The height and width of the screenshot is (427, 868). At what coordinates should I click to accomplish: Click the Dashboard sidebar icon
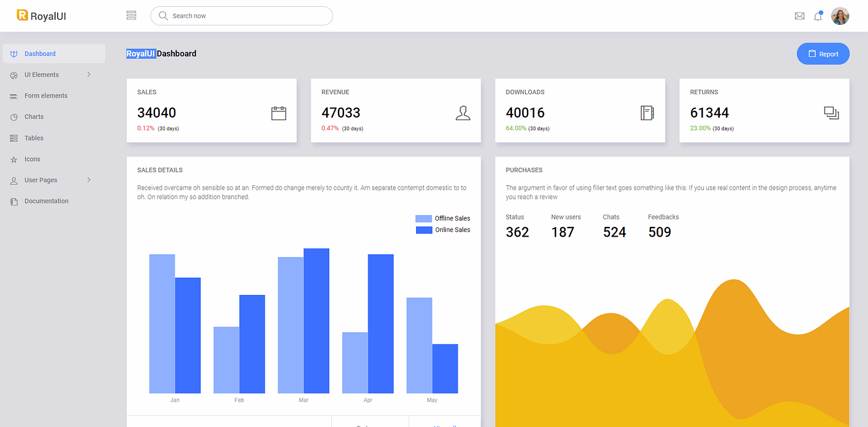pos(14,54)
